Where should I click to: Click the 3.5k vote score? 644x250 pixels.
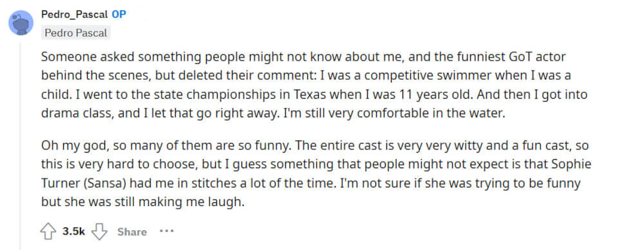(x=73, y=232)
